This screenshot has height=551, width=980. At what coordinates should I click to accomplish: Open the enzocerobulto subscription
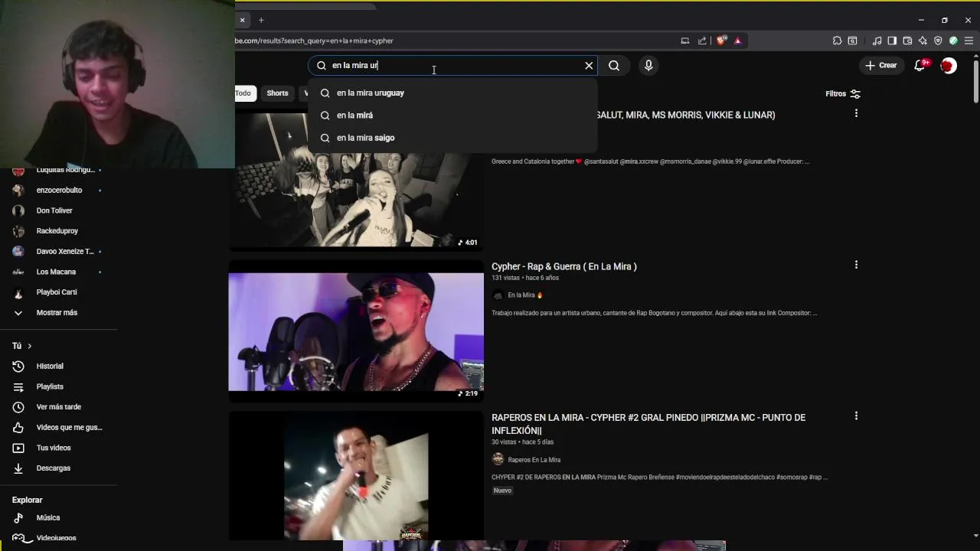[58, 190]
